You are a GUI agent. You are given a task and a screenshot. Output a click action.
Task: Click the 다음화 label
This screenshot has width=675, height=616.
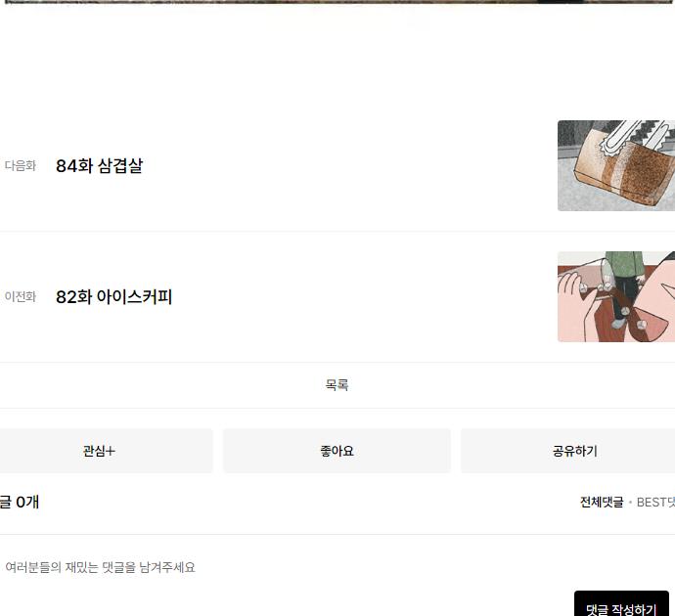coord(21,165)
